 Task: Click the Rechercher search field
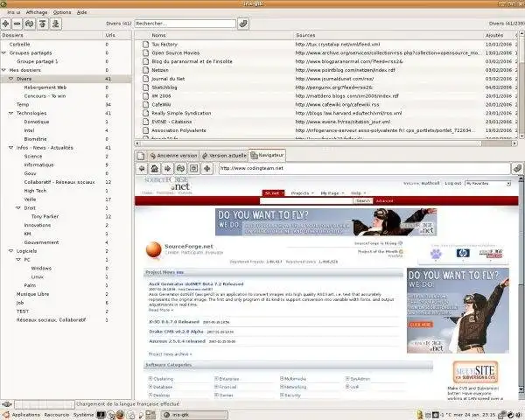[x=185, y=24]
